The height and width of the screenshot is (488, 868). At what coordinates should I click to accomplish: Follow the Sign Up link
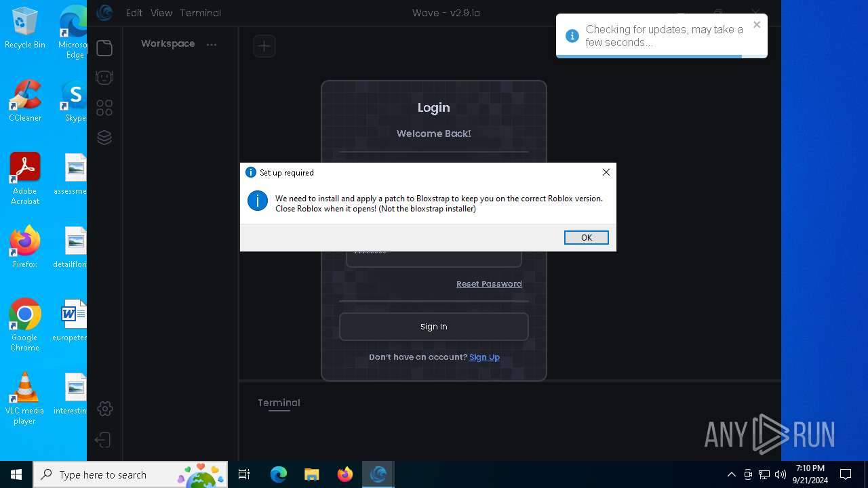(x=484, y=357)
